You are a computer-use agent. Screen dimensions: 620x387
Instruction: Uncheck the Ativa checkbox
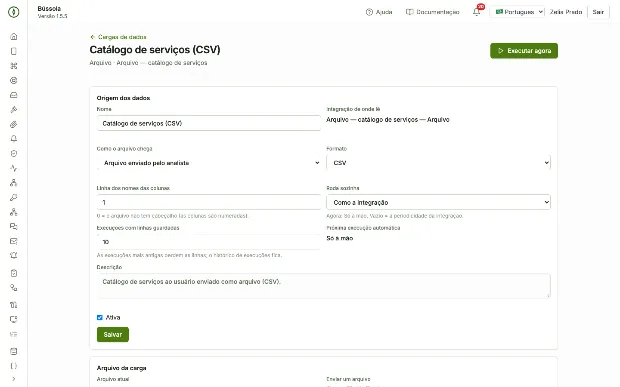click(100, 317)
